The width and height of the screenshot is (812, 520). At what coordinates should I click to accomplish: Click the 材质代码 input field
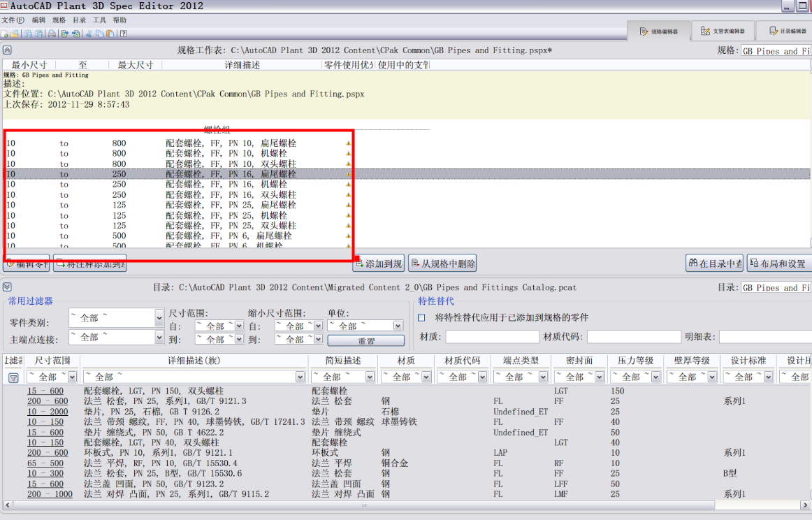pyautogui.click(x=634, y=337)
